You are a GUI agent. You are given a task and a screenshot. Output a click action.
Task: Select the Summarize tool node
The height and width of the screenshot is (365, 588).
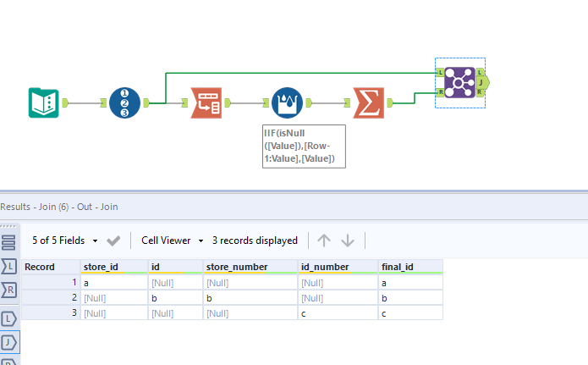[x=369, y=102]
